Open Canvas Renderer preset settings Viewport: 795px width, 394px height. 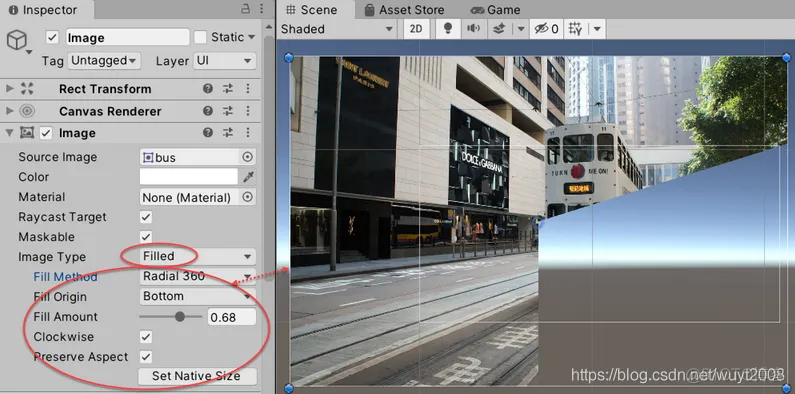coord(228,111)
